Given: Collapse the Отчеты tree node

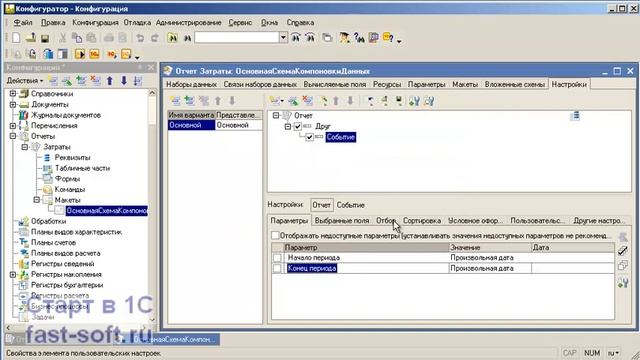Looking at the screenshot, I should pyautogui.click(x=13, y=136).
